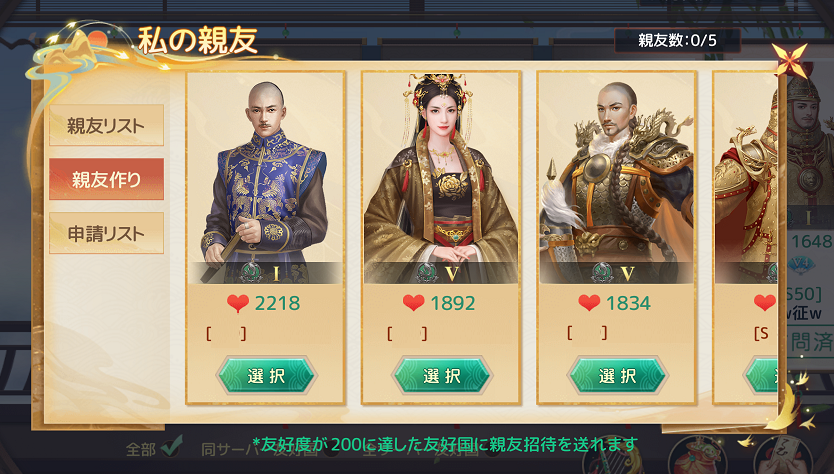The image size is (834, 474).
Task: Open the 申請リスト tab
Action: (106, 234)
